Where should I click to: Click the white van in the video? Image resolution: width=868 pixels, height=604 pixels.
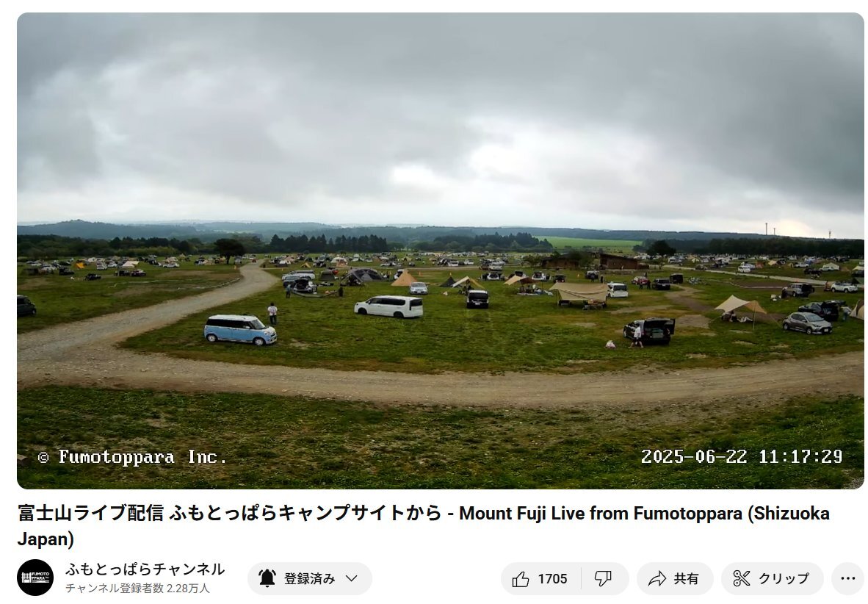[x=388, y=306]
